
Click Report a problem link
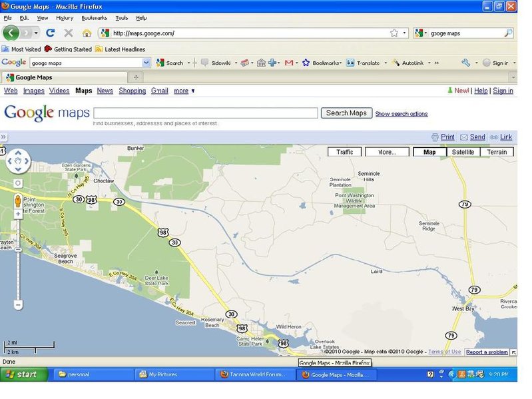click(487, 352)
